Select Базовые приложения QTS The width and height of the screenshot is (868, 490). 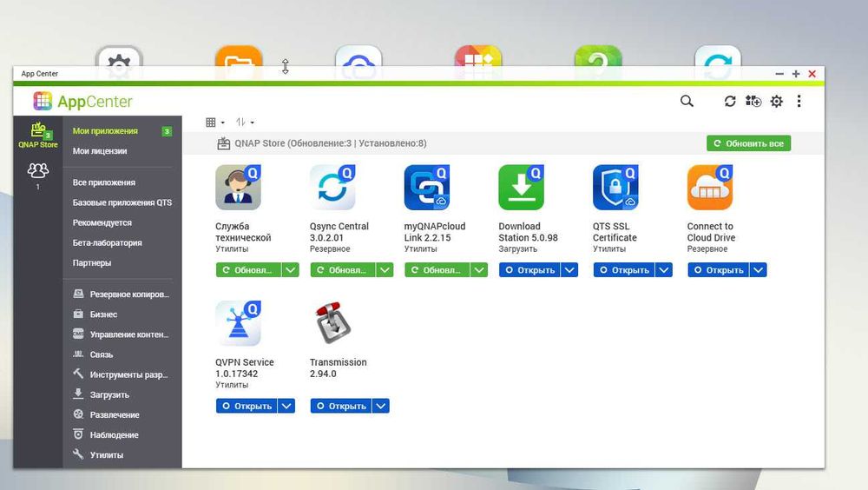(122, 202)
